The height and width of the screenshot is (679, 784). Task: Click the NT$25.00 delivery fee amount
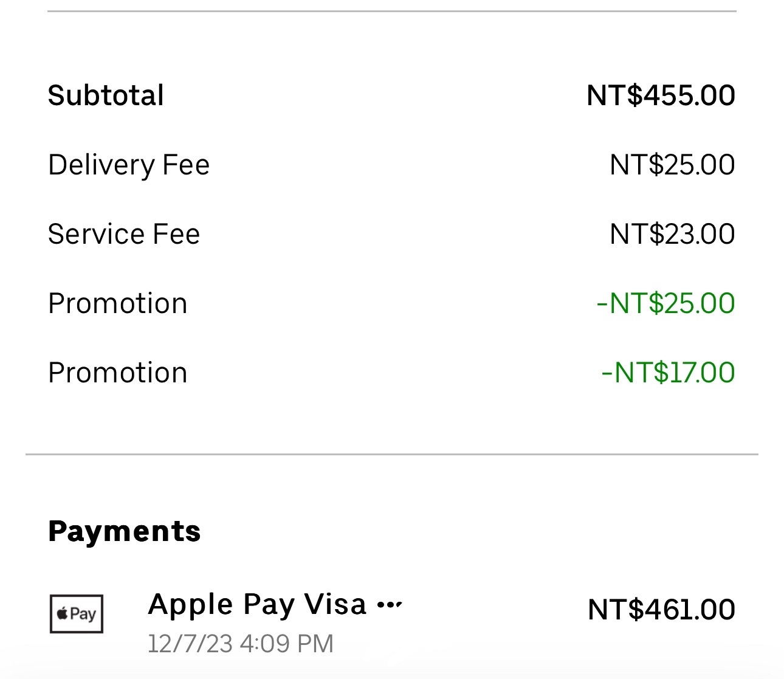[x=672, y=165]
